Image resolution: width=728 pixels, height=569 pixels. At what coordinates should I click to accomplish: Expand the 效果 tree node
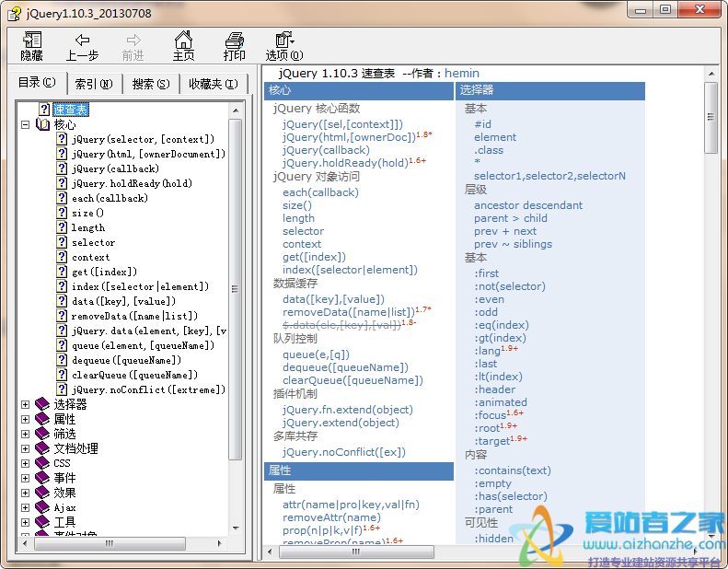point(26,493)
